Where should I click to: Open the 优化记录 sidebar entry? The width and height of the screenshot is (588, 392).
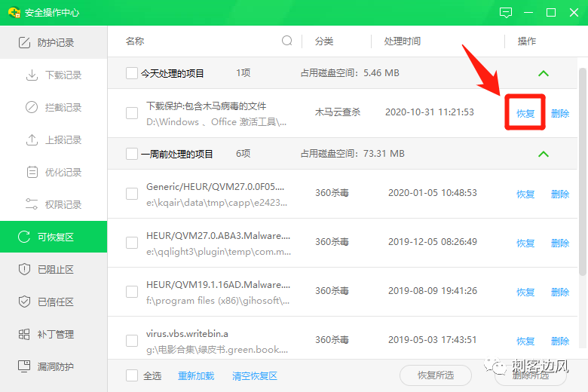[x=54, y=172]
